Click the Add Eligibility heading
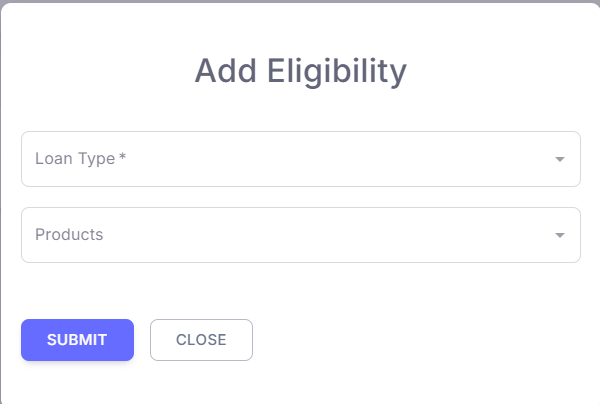The image size is (600, 404). pyautogui.click(x=300, y=71)
